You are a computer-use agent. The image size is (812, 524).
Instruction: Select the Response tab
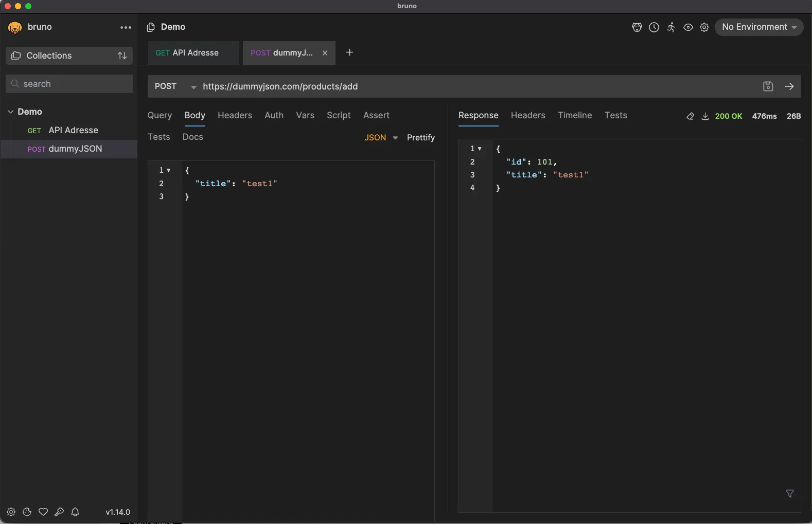[x=479, y=115]
